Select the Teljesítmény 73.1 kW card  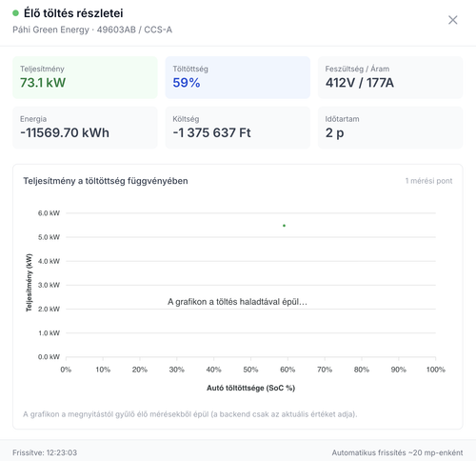click(85, 77)
